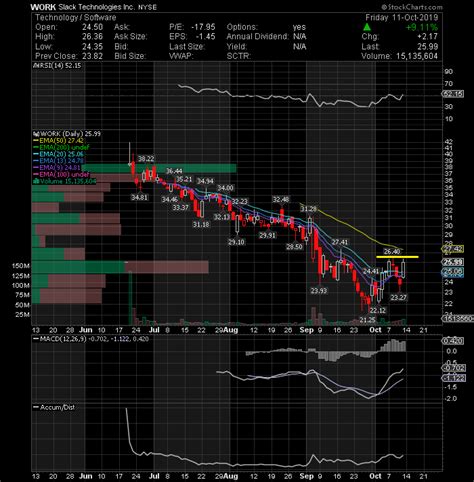Screen dimensions: 474x482
Task: Click the +9.11% percent change
Action: tap(422, 27)
